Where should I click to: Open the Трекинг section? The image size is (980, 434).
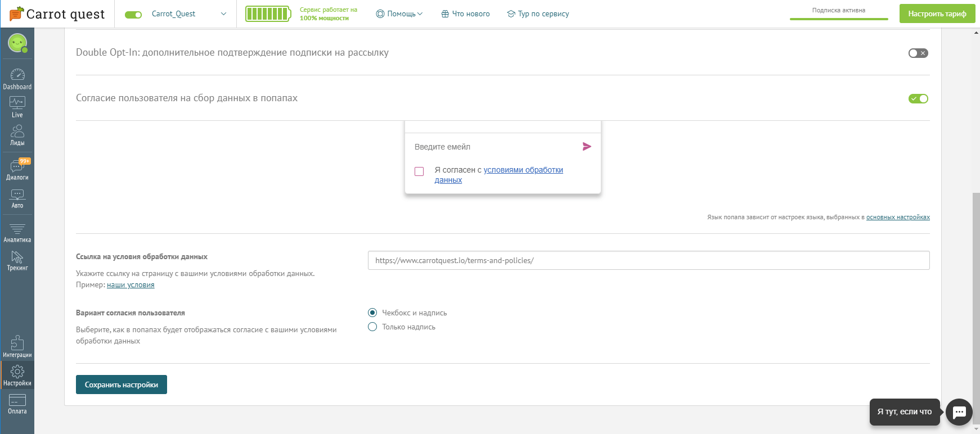pyautogui.click(x=17, y=261)
